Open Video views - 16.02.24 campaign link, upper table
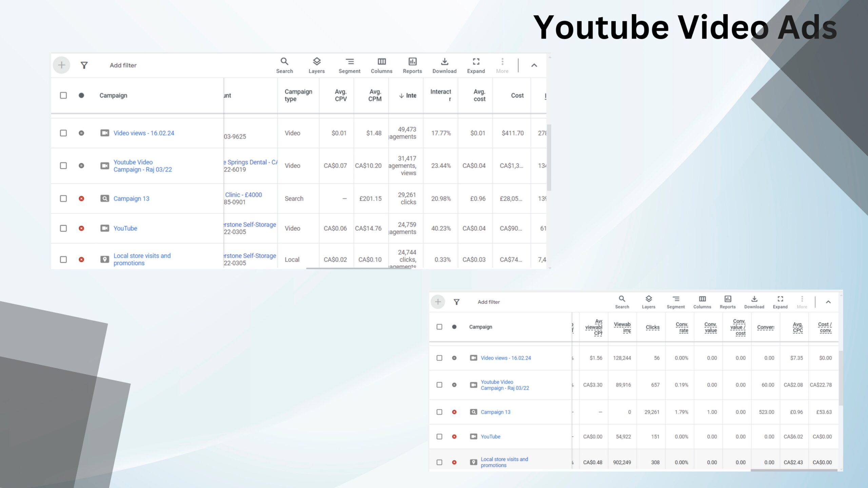This screenshot has width=868, height=488. point(144,133)
